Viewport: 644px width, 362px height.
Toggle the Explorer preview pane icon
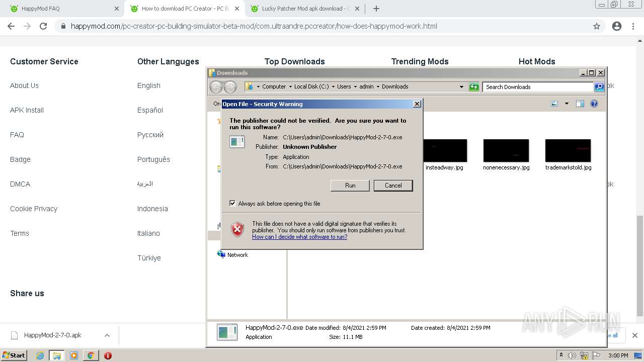coord(580,104)
